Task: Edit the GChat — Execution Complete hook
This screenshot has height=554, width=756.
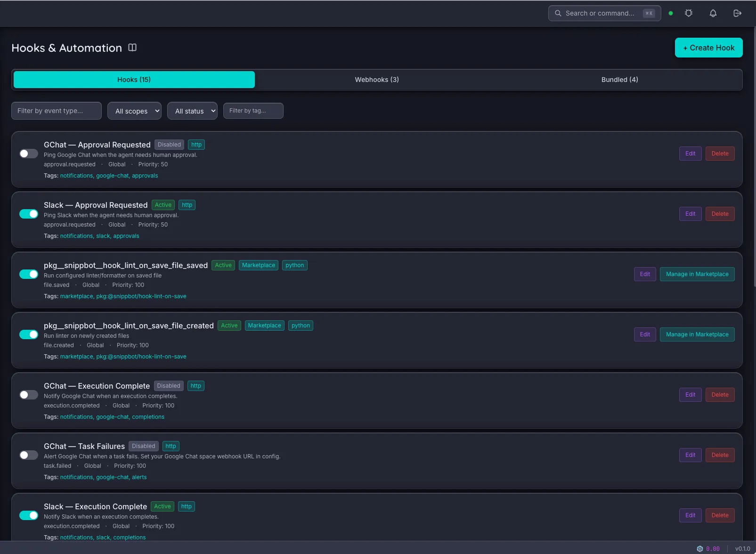Action: coord(691,395)
